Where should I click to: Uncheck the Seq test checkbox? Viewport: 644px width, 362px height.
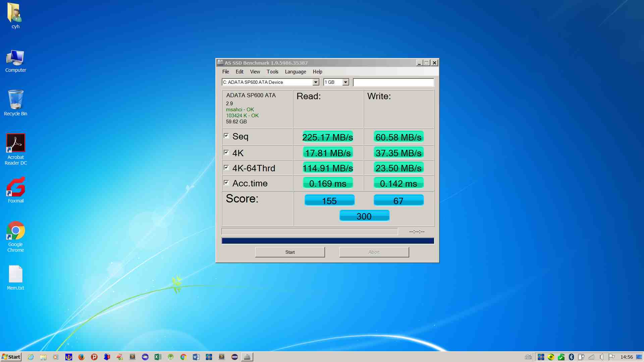click(226, 136)
